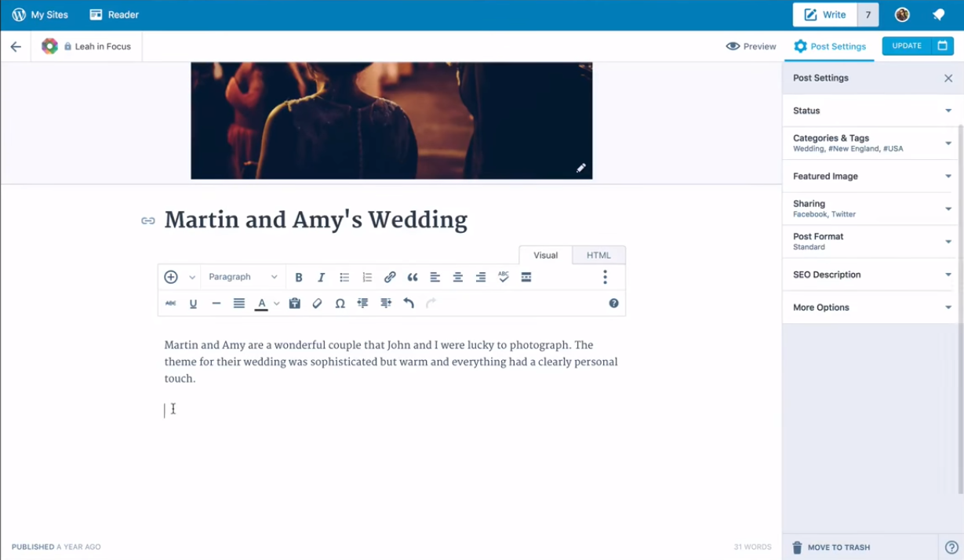964x560 pixels.
Task: Clear formatting with the eraser icon
Action: click(x=317, y=304)
